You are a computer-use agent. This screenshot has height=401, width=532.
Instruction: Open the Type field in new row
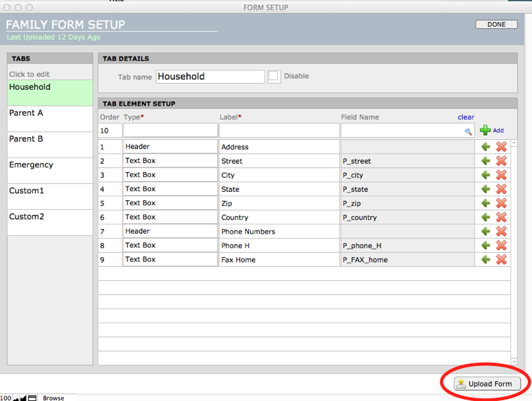pyautogui.click(x=170, y=130)
